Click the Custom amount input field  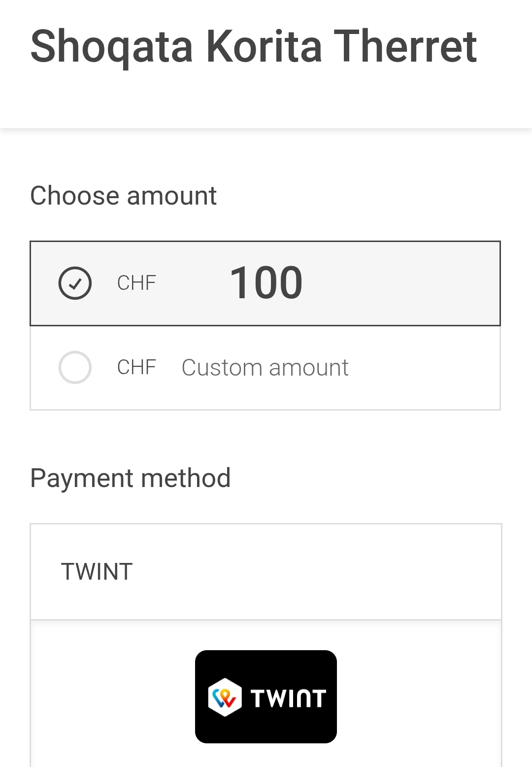point(265,368)
